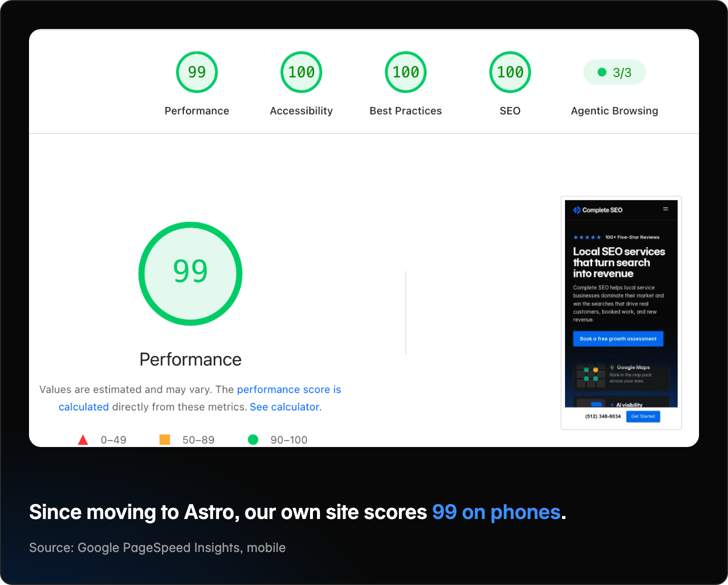Click the Get Started button in the preview
728x585 pixels.
643,416
